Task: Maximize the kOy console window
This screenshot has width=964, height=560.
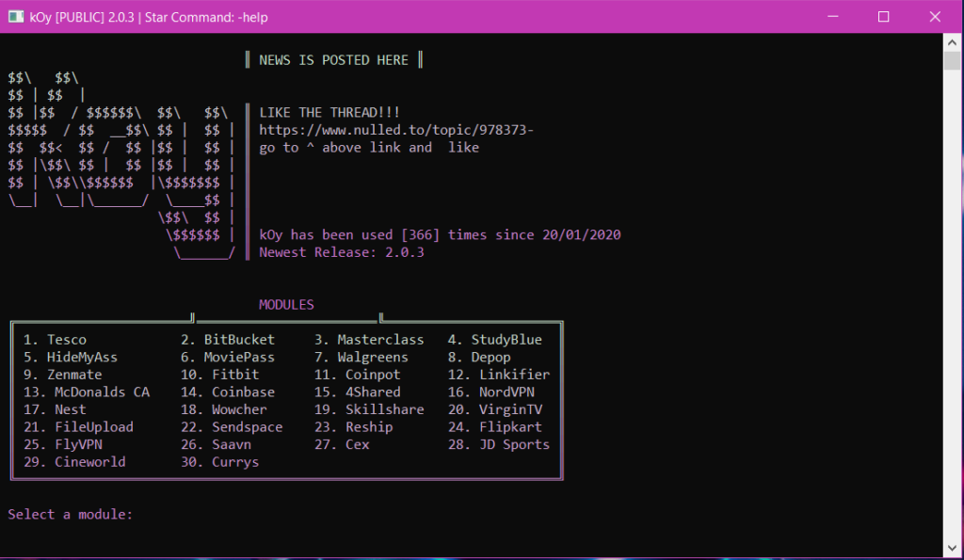Action: 883,17
